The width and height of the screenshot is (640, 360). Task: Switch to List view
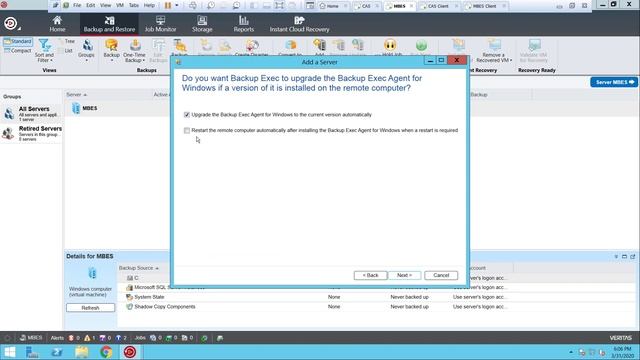pyautogui.click(x=66, y=51)
